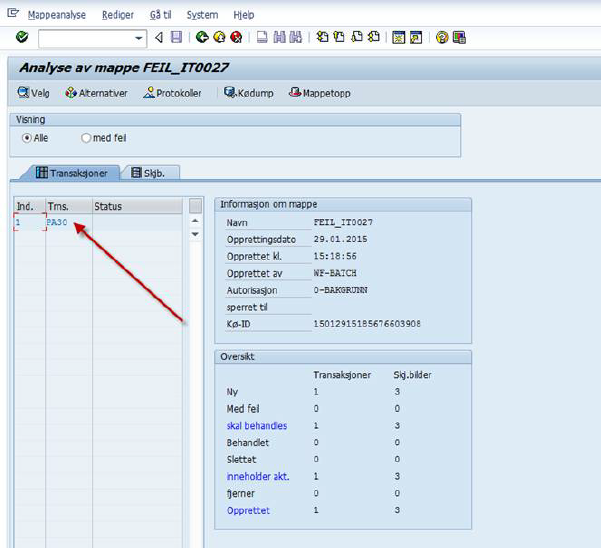
Task: Click the Velg button
Action: point(34,93)
